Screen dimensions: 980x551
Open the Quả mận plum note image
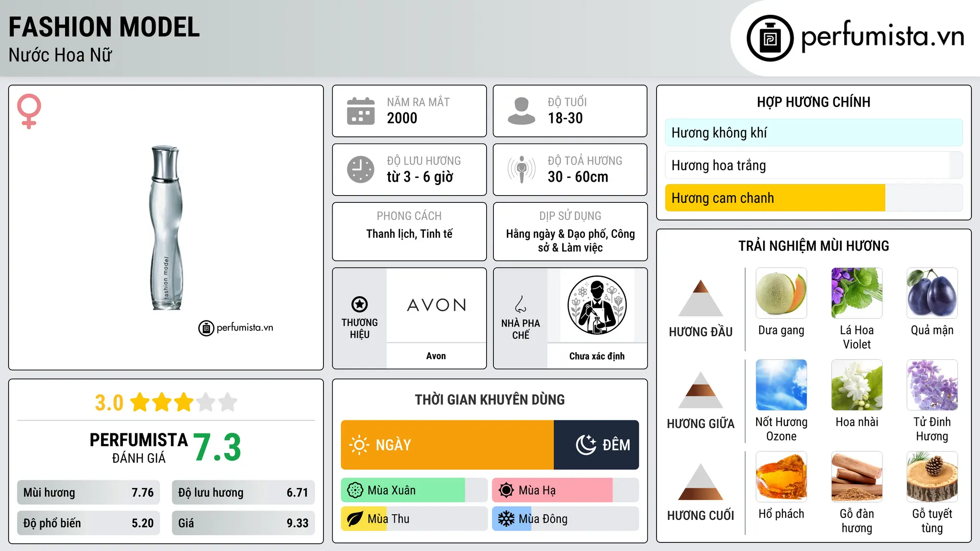932,293
